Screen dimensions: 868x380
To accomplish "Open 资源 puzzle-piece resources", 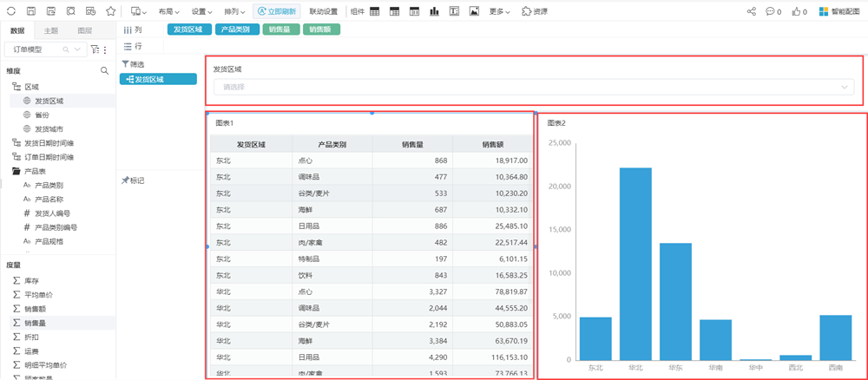I will (x=535, y=11).
